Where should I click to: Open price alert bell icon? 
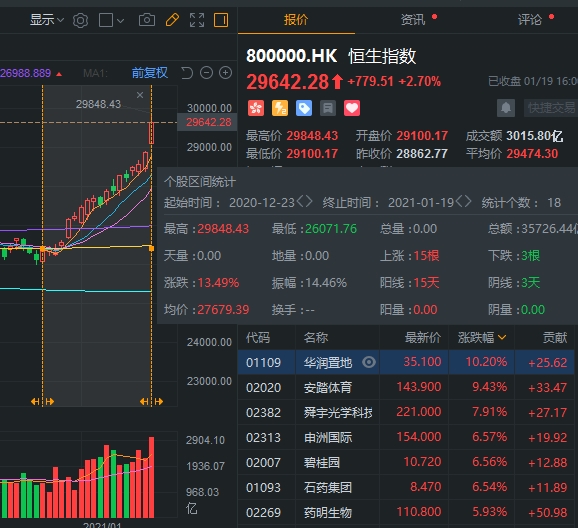(x=506, y=108)
